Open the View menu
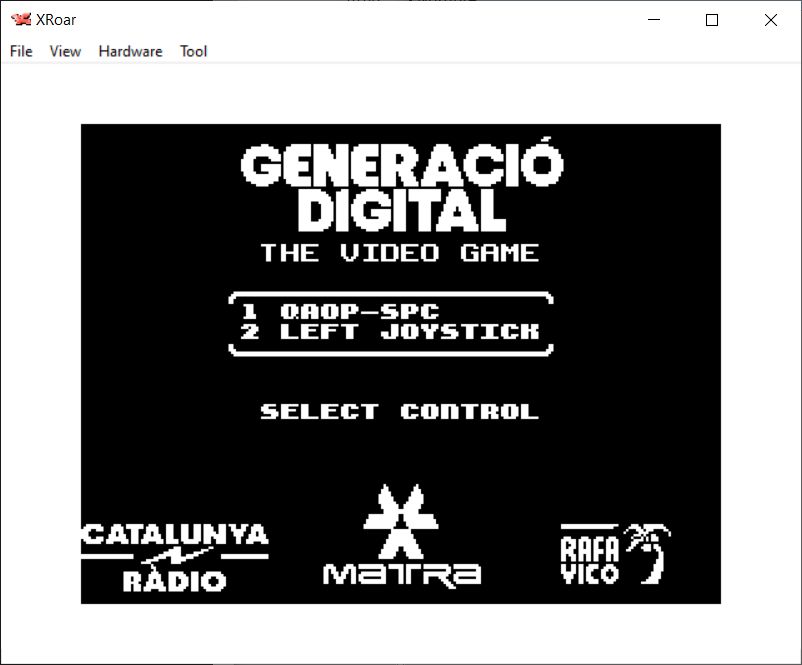This screenshot has height=665, width=802. click(x=65, y=51)
